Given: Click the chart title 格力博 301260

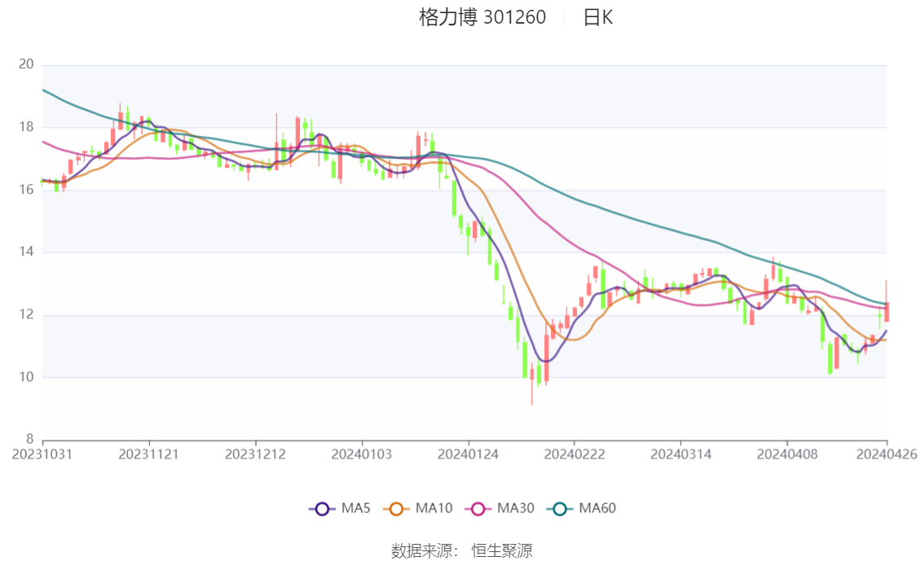Looking at the screenshot, I should [482, 17].
